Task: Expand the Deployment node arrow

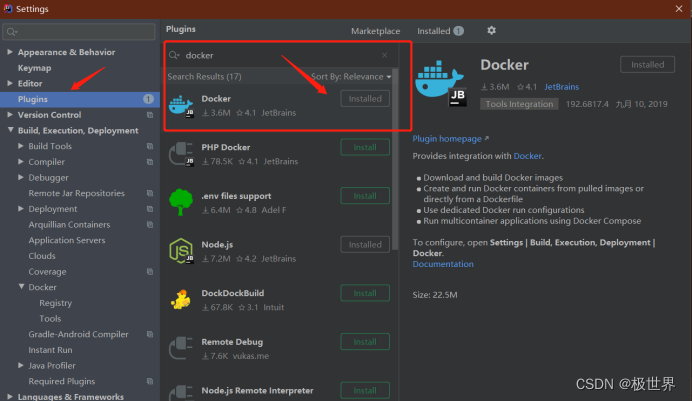Action: point(21,209)
